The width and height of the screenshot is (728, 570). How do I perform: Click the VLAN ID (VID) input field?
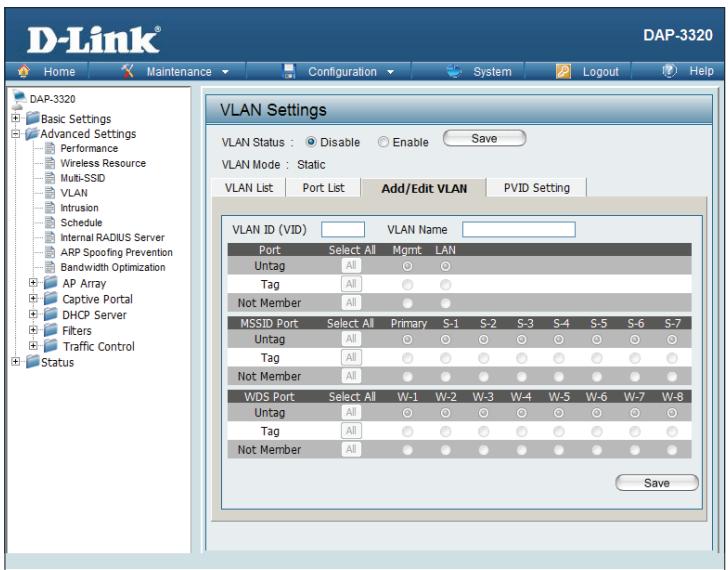pyautogui.click(x=343, y=229)
